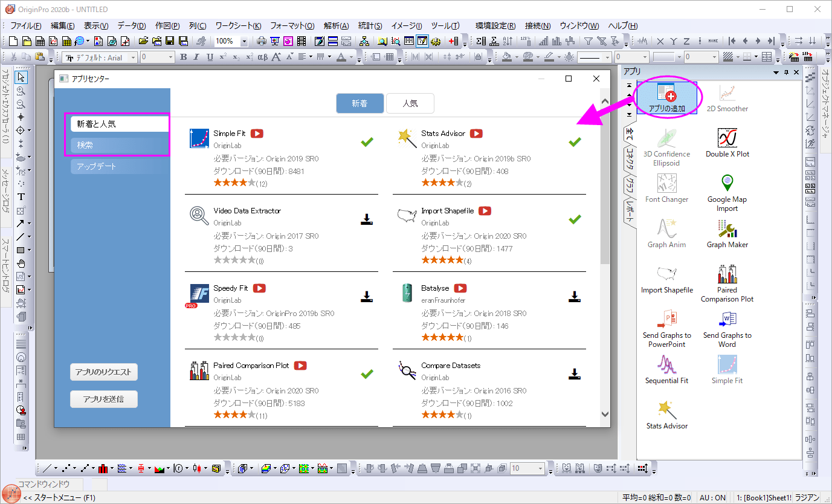Screen dimensions: 832x504
Task: Play the Simple Fit video via red YouTube icon
Action: (x=257, y=134)
